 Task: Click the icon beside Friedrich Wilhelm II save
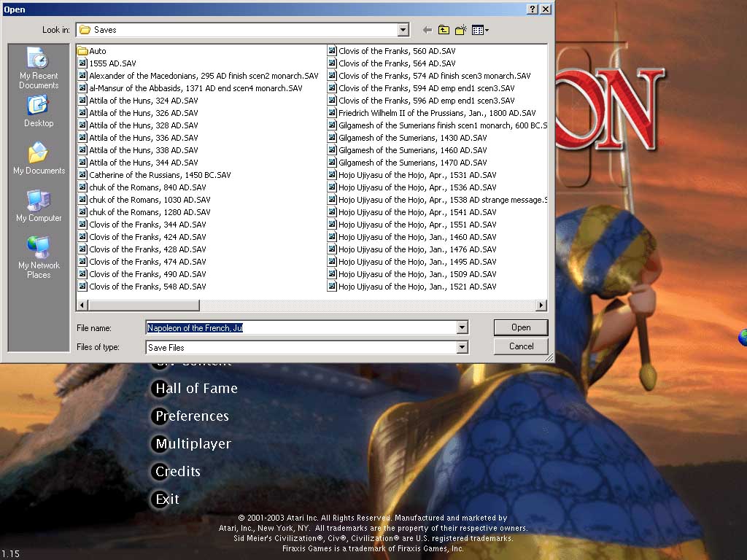tap(332, 113)
